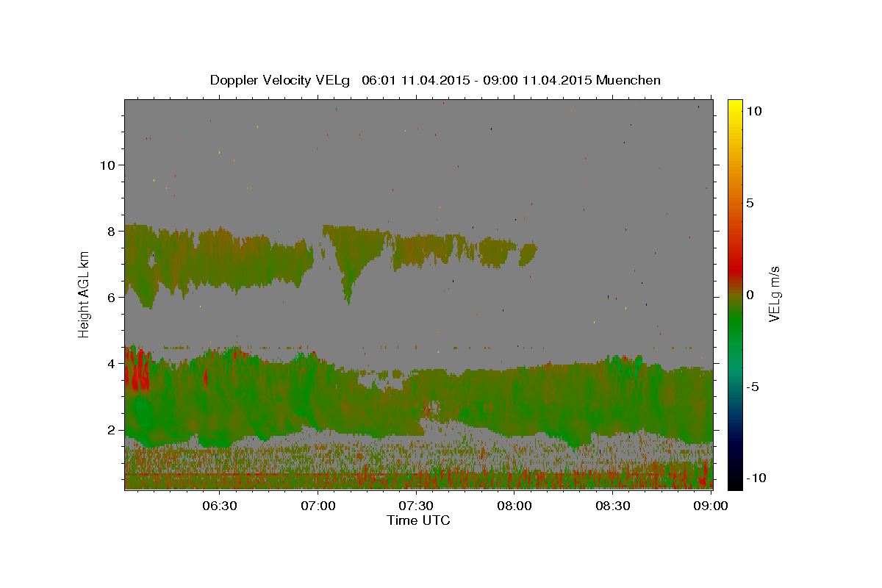This screenshot has height=588, width=882.
Task: Click the 09:00 time tick label
Action: pyautogui.click(x=711, y=506)
